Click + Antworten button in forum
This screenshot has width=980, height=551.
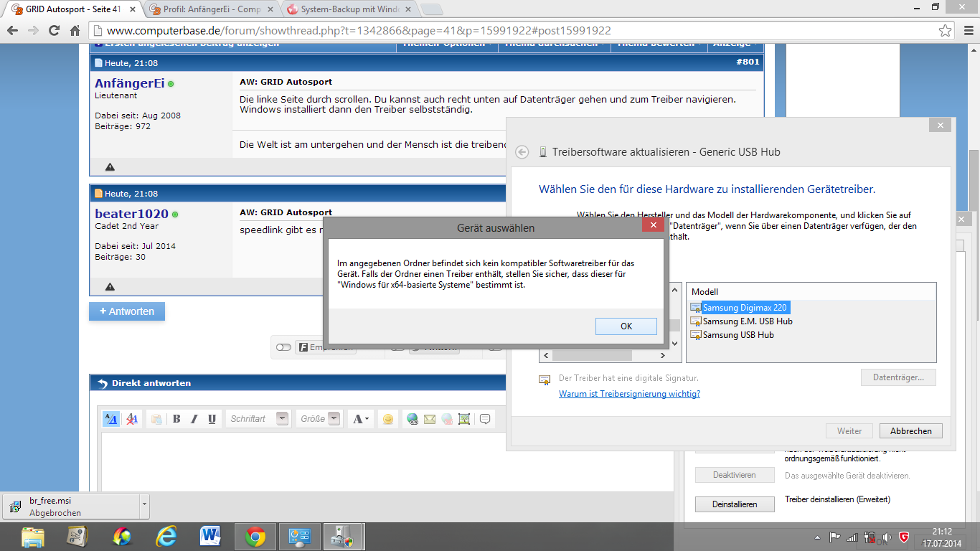pyautogui.click(x=127, y=311)
